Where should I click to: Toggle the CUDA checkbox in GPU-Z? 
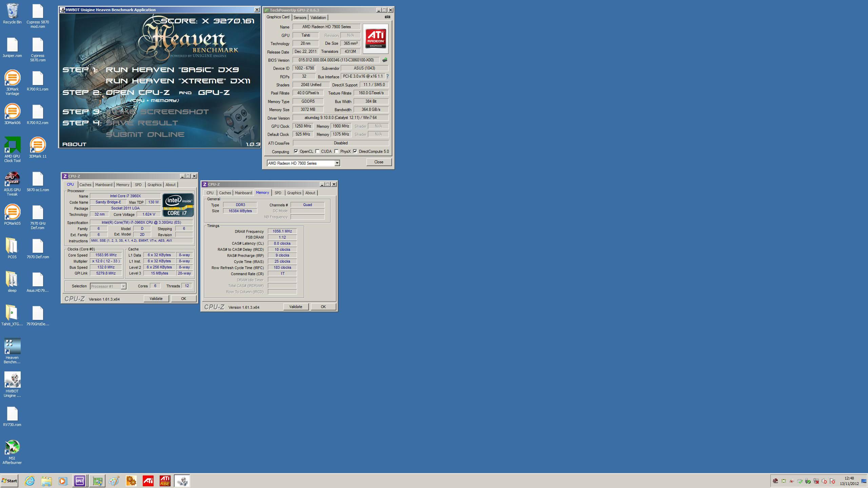(x=317, y=151)
